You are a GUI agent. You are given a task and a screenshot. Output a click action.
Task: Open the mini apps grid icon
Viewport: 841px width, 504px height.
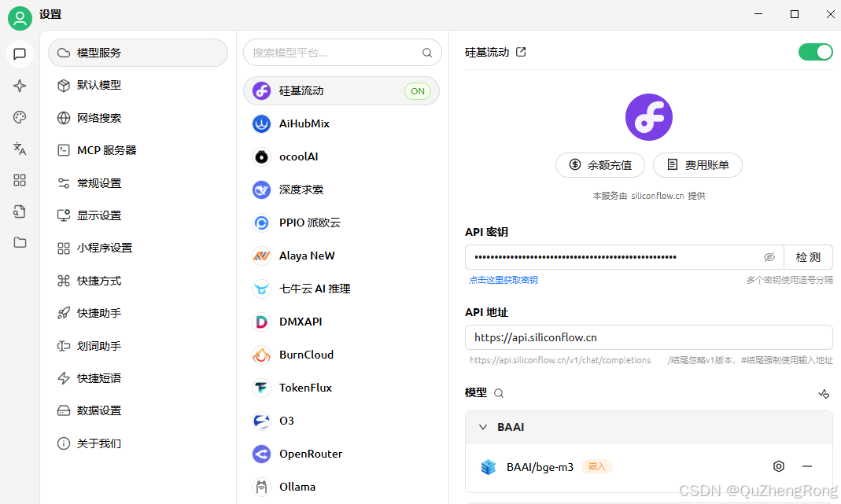[x=19, y=180]
